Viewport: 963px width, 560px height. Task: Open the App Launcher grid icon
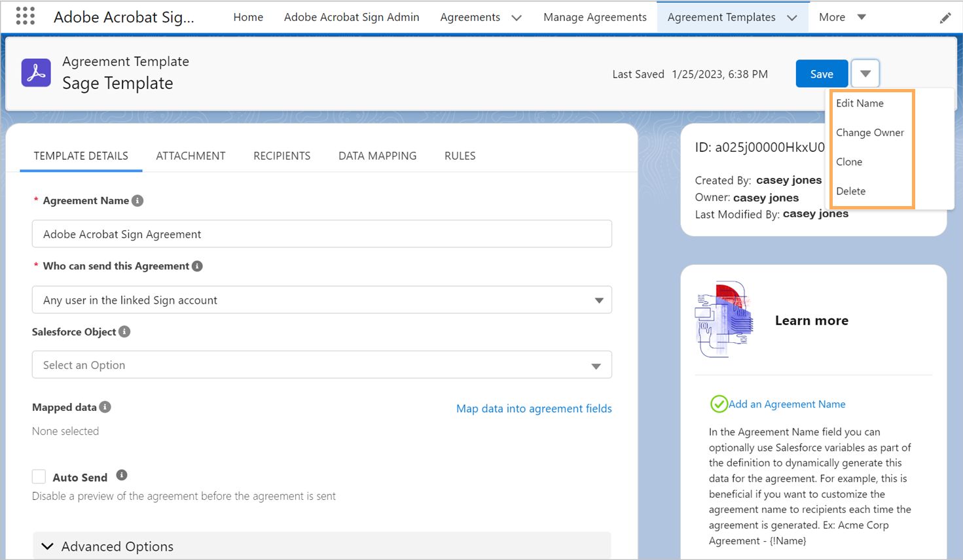(25, 16)
